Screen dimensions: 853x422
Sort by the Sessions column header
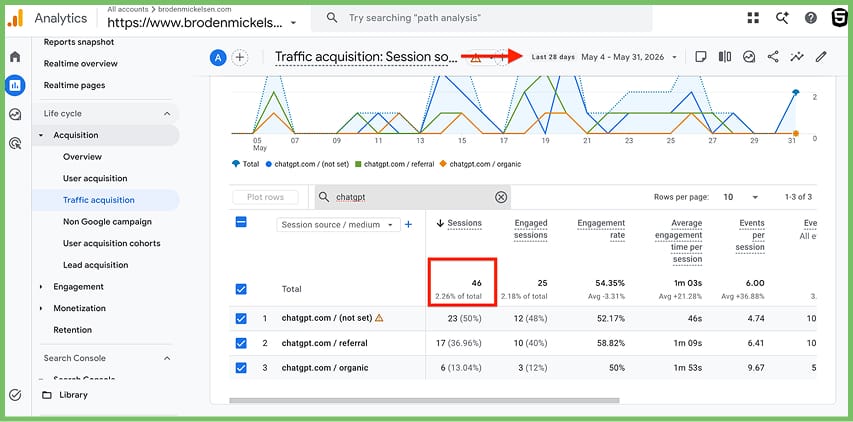(464, 224)
